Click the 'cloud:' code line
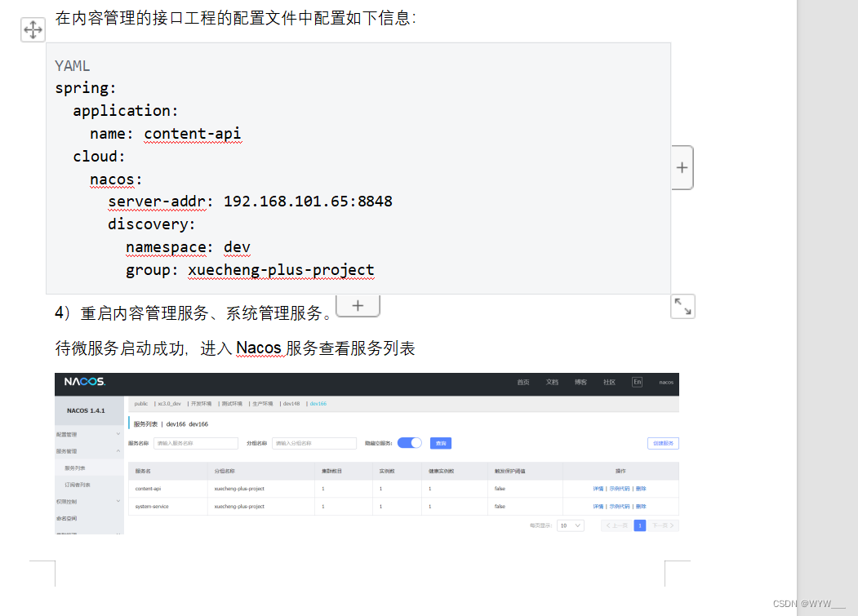 99,157
